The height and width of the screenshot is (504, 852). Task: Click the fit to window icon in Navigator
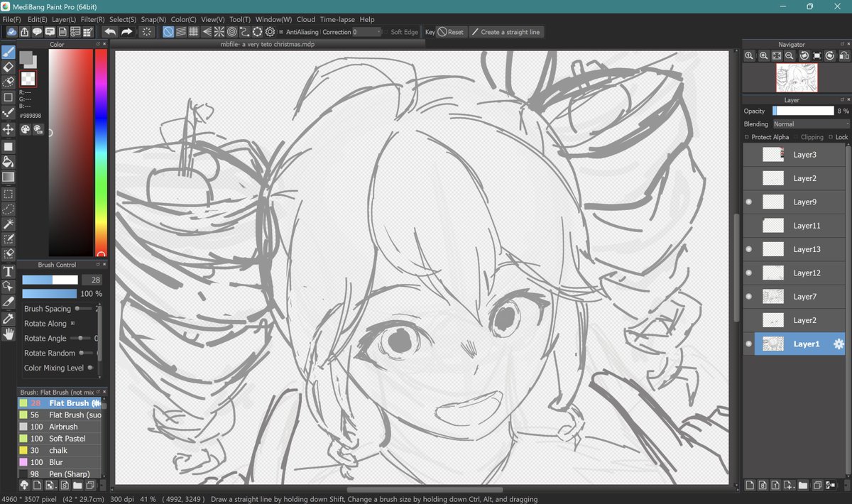[x=776, y=55]
